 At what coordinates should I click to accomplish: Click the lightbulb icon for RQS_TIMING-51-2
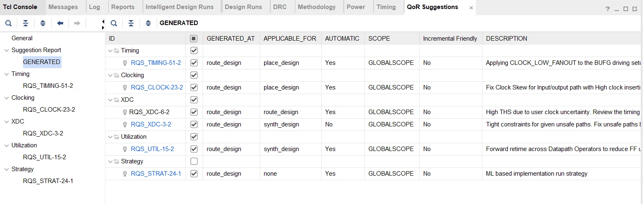[125, 63]
